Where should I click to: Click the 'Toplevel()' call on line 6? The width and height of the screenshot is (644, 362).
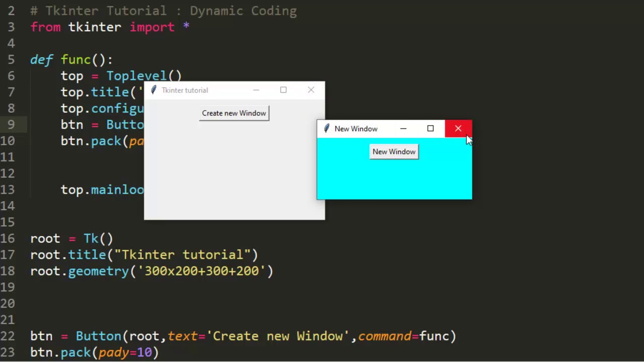pyautogui.click(x=144, y=76)
